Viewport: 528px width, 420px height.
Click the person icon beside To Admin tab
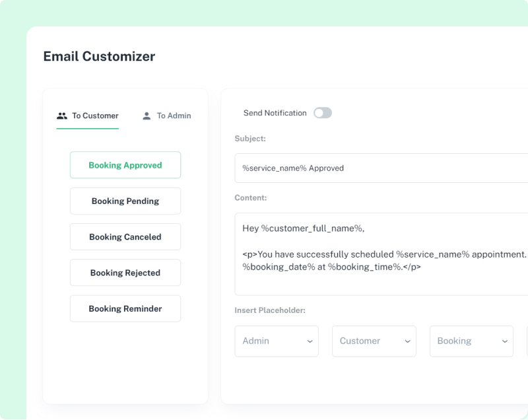click(x=146, y=116)
